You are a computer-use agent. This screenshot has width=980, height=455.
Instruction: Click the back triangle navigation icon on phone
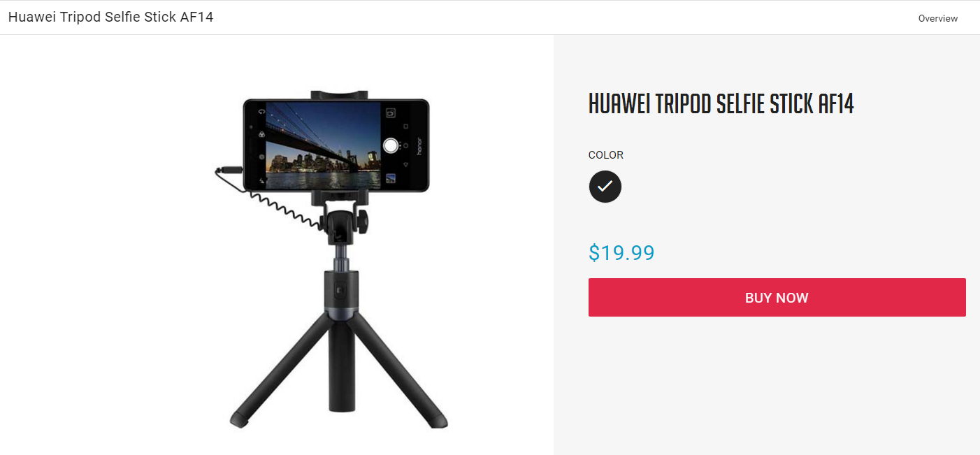click(405, 165)
